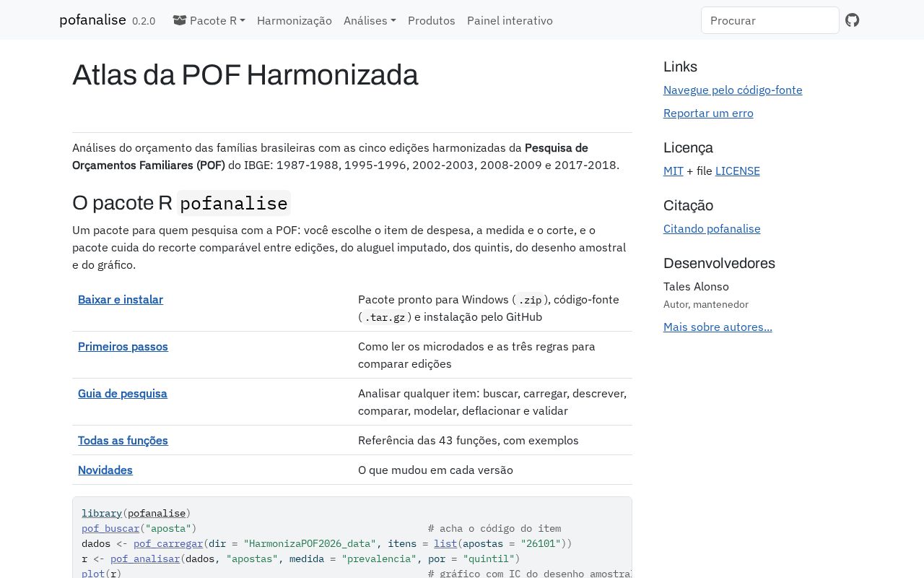Open the GitHub repository icon
The width and height of the screenshot is (924, 578).
[853, 20]
